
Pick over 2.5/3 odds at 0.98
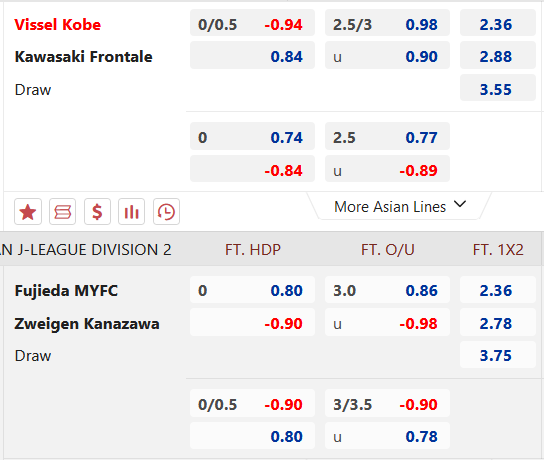[x=387, y=24]
